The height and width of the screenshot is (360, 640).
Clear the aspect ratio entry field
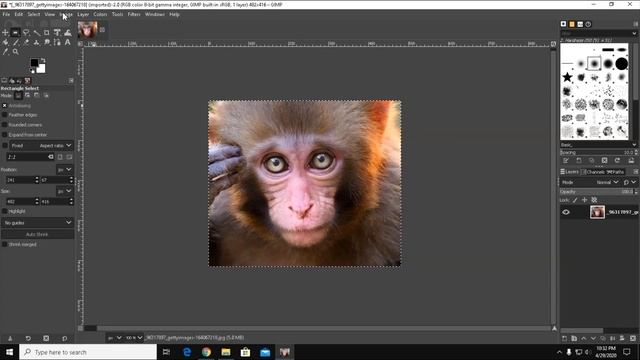pyautogui.click(x=51, y=157)
